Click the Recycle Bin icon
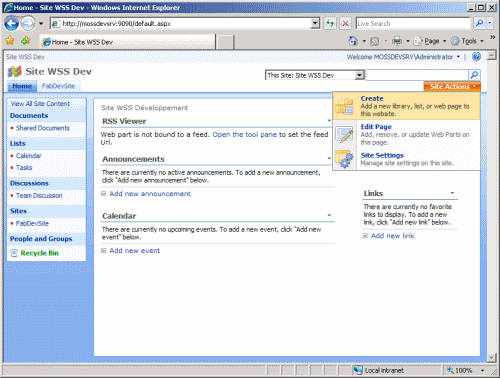This screenshot has width=500, height=378. click(x=14, y=253)
